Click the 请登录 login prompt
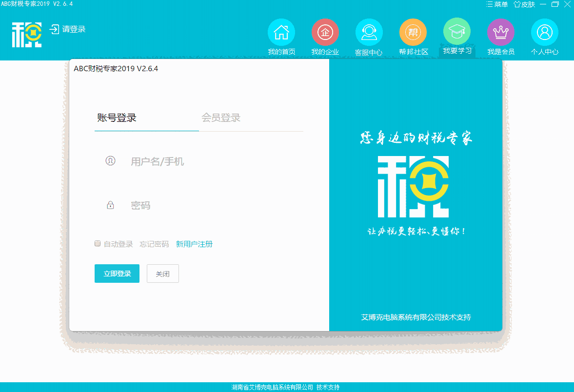 (68, 29)
